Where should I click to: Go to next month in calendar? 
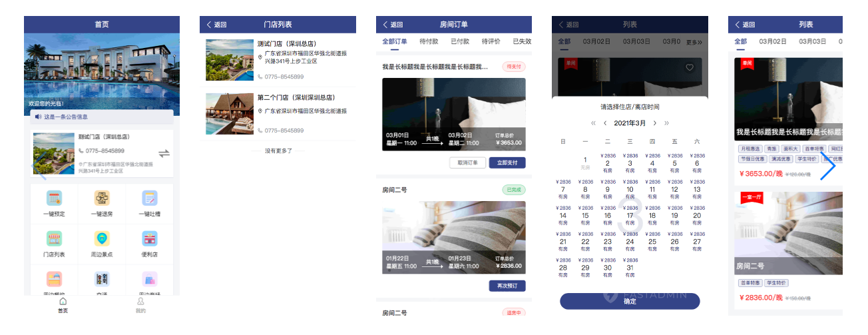click(x=654, y=123)
